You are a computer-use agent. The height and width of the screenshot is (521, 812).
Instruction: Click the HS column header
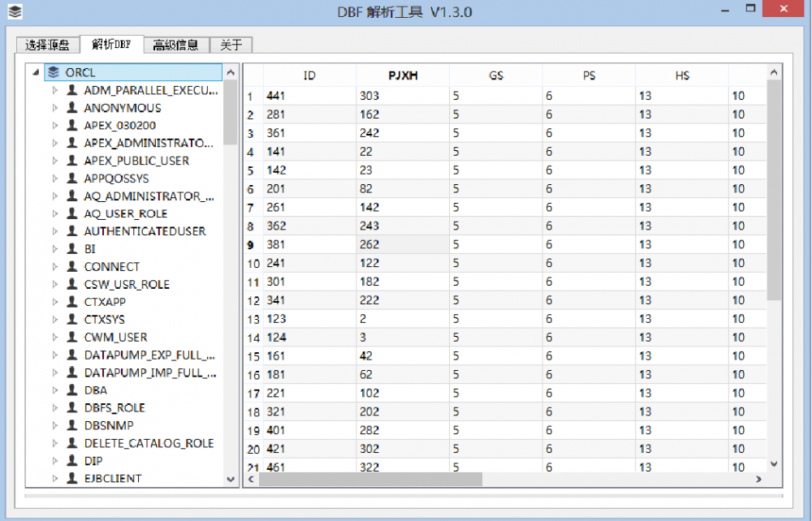click(683, 75)
